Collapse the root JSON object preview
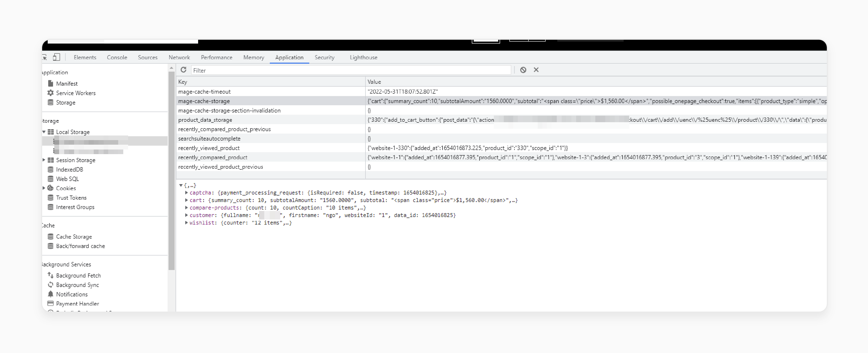 181,185
